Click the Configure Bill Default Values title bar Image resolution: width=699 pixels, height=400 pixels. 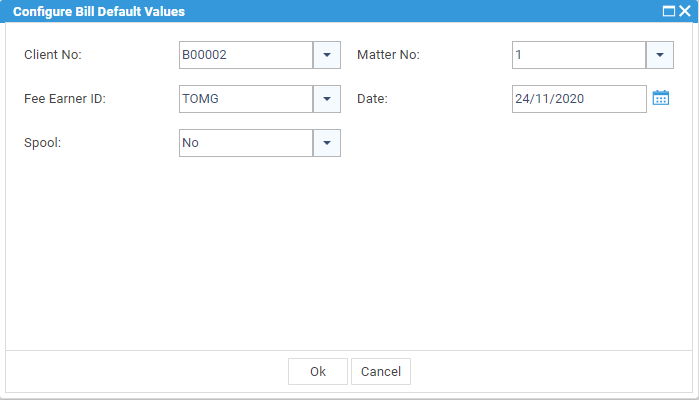330,11
